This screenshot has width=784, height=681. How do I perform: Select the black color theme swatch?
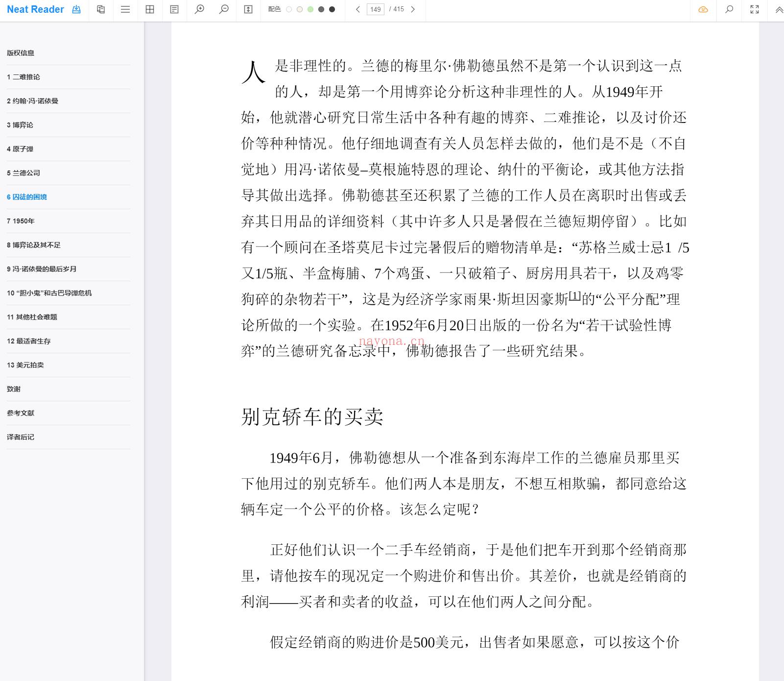332,9
